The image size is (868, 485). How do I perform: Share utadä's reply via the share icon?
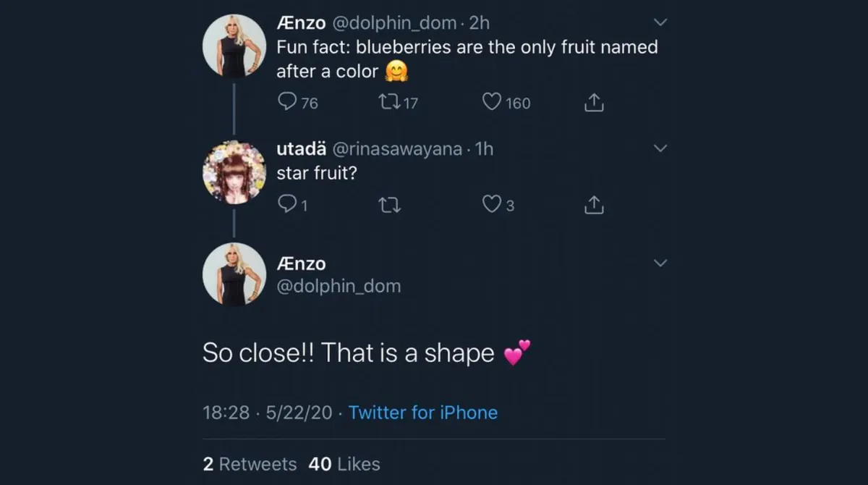(593, 204)
